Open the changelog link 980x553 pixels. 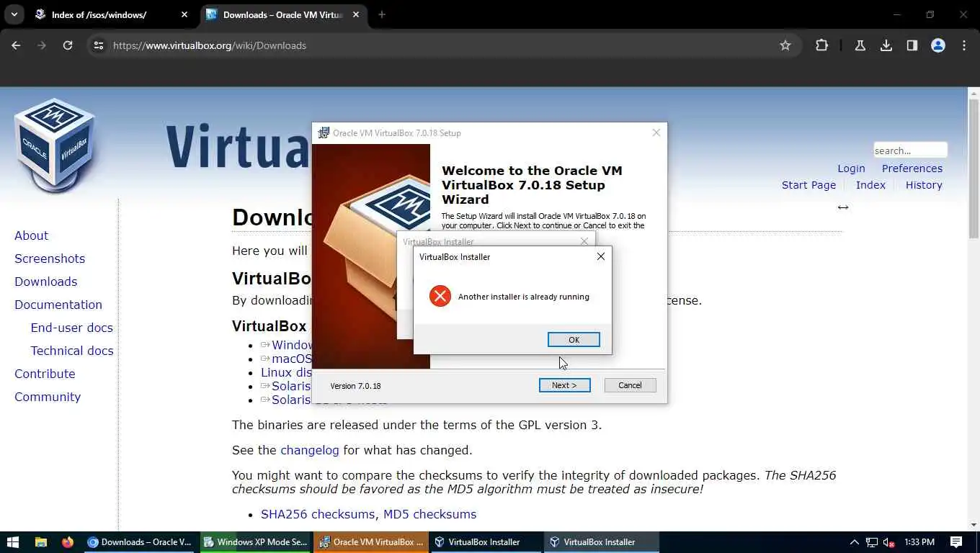pyautogui.click(x=310, y=450)
